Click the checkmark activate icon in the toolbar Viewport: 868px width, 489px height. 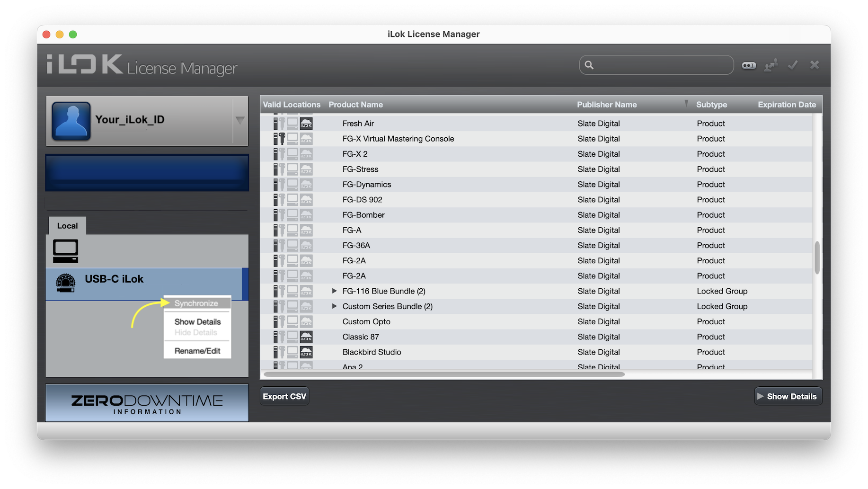tap(793, 65)
